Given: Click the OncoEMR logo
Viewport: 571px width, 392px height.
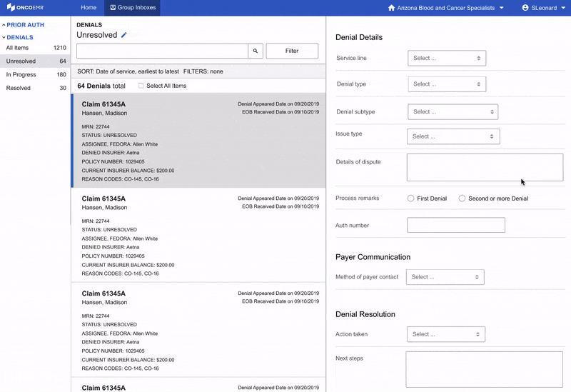Looking at the screenshot, I should pos(25,7).
